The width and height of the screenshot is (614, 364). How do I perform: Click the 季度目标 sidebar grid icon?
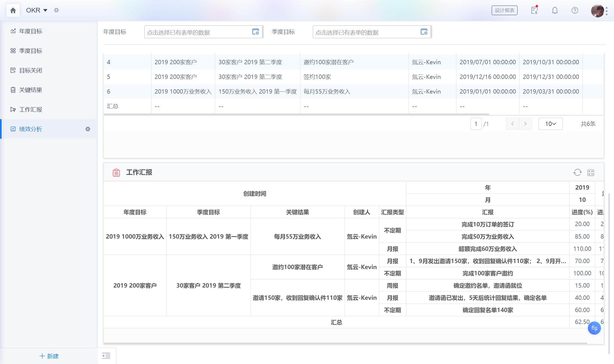[x=13, y=51]
